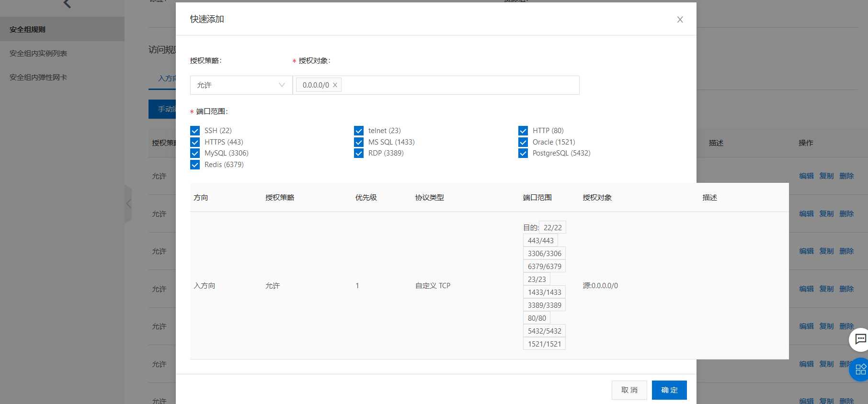Click 删除 in the fourth rule row
The image size is (868, 404).
(x=846, y=289)
